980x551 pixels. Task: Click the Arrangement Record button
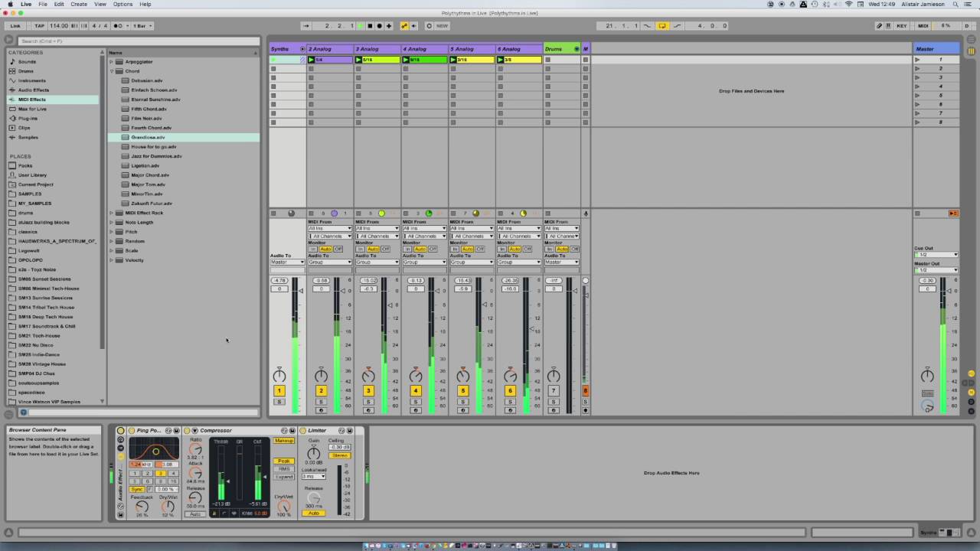pos(379,26)
